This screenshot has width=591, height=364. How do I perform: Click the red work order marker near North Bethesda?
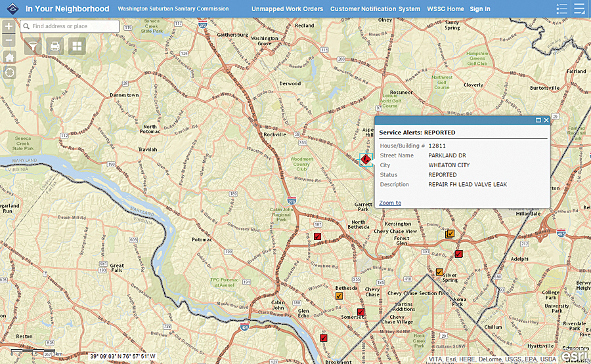tap(317, 236)
